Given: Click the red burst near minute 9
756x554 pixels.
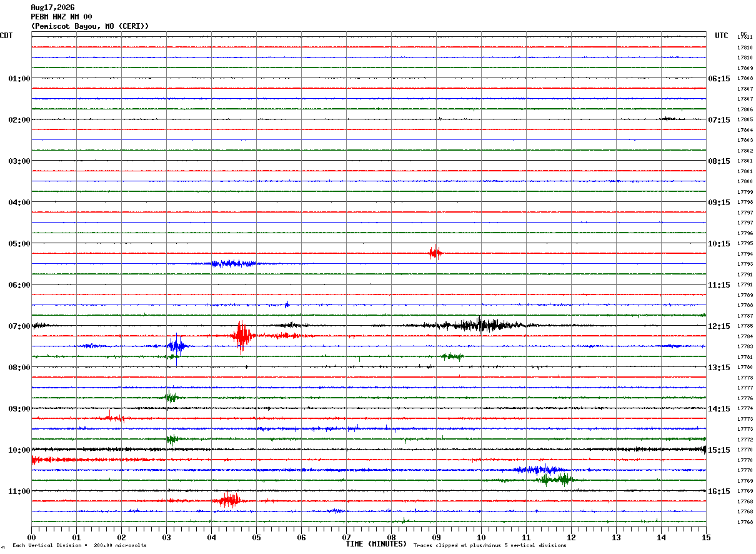Looking at the screenshot, I should (x=435, y=253).
